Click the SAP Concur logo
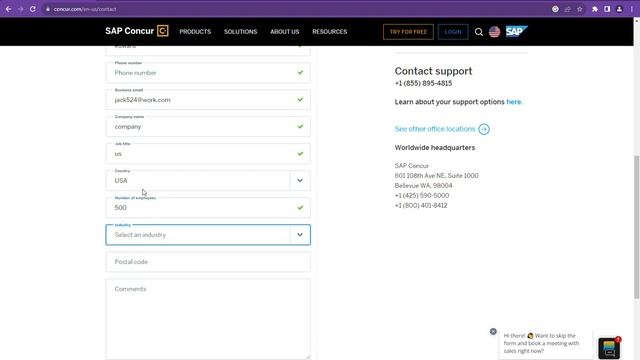Screen dimensions: 640x360 tap(137, 31)
